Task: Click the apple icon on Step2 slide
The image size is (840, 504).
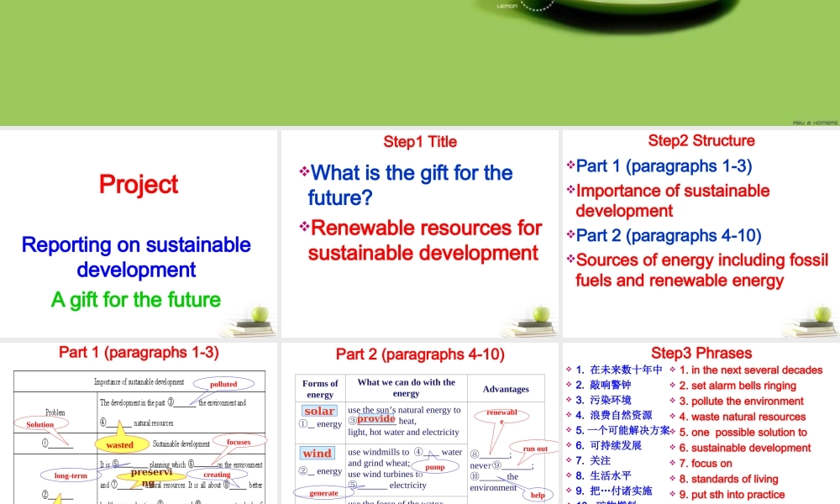Action: pyautogui.click(x=823, y=313)
